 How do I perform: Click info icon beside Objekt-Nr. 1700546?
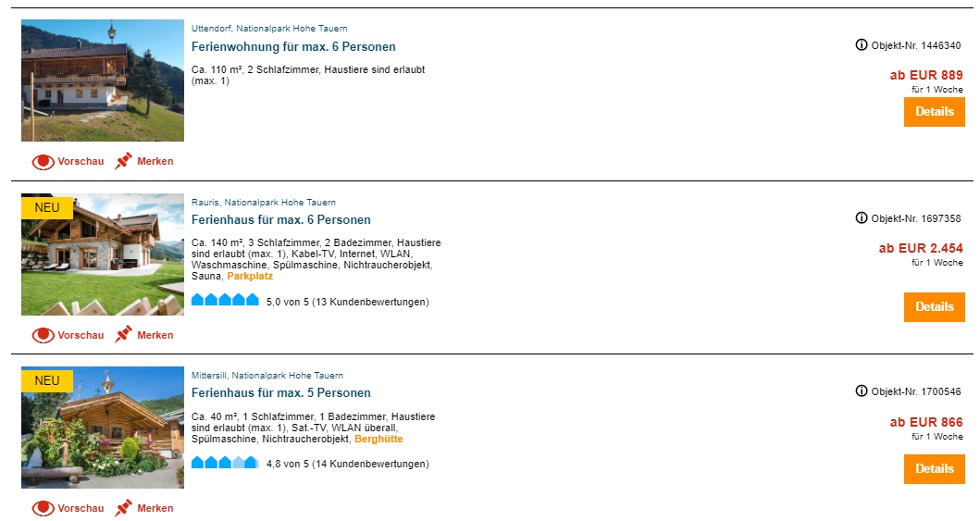coord(862,391)
